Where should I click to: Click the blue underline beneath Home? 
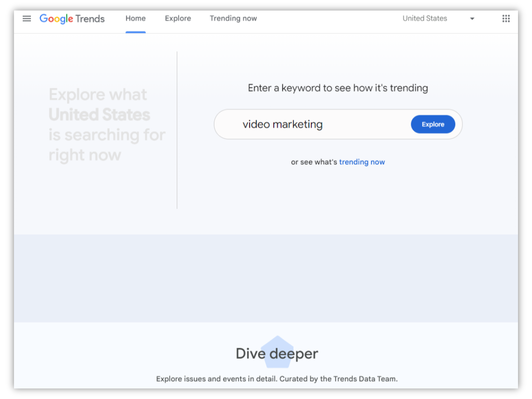point(136,32)
